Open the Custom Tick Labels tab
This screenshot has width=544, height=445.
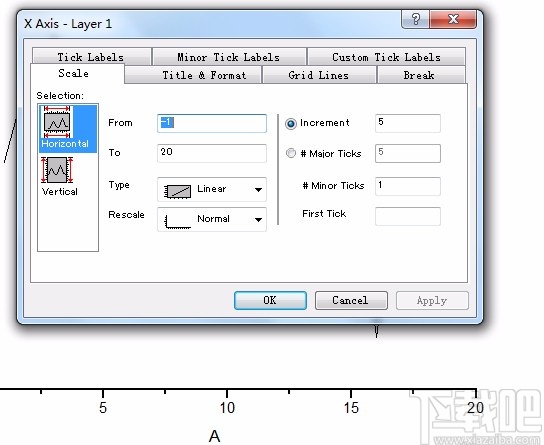coord(386,57)
